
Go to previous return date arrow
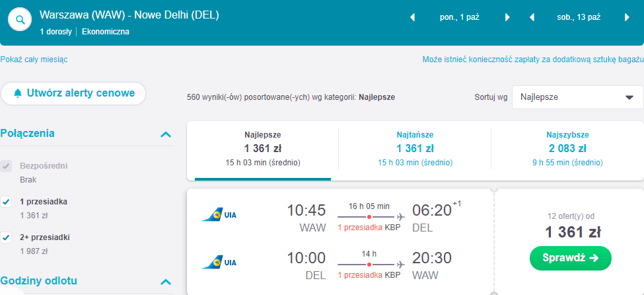pyautogui.click(x=532, y=17)
